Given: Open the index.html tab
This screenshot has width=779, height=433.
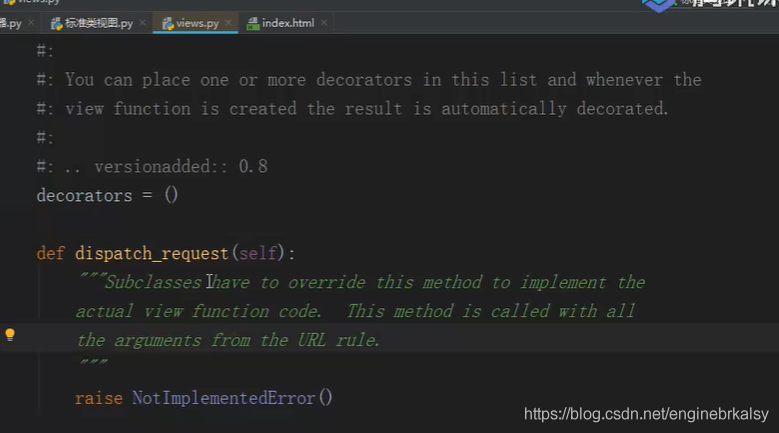Looking at the screenshot, I should click(x=287, y=23).
